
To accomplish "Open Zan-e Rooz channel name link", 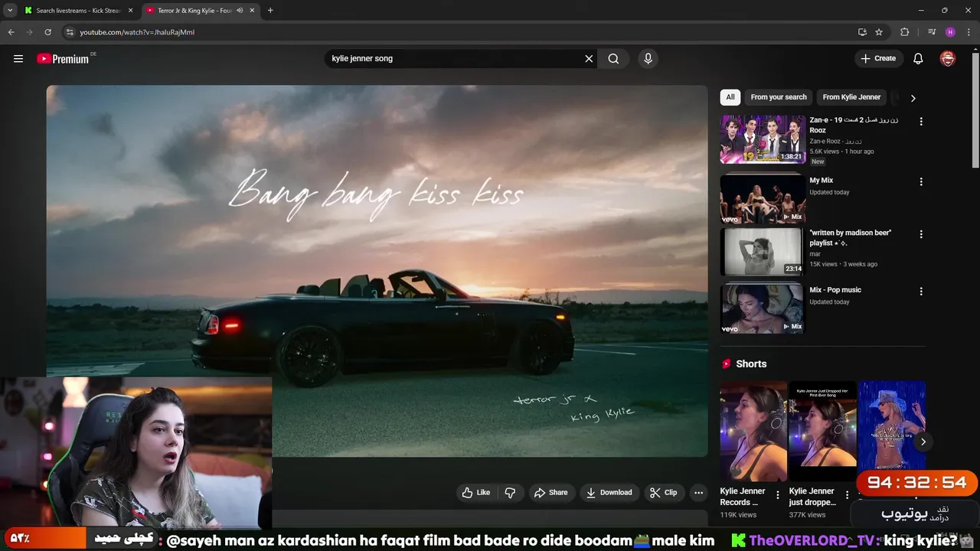I will (x=835, y=141).
